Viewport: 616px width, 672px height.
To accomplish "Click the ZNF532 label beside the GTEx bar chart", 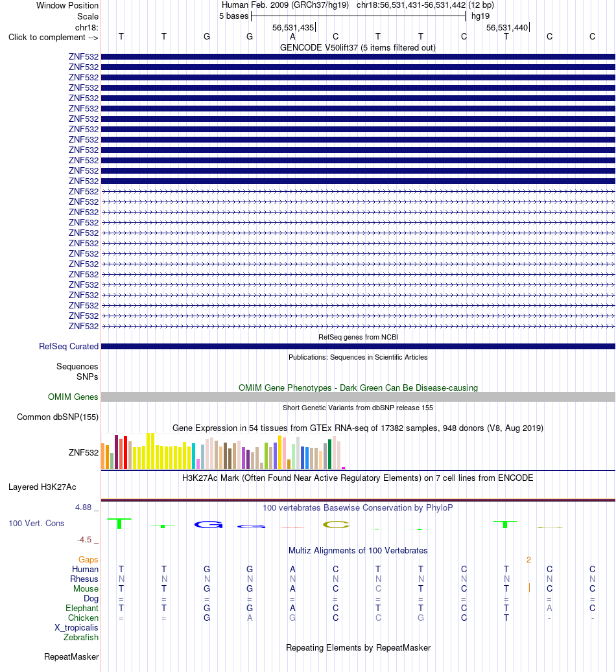I will pos(83,452).
